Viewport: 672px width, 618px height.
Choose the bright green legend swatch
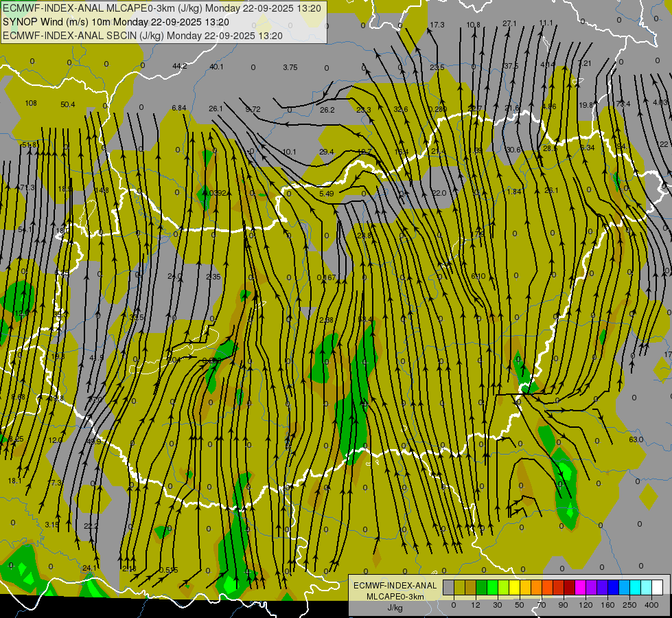pos(493,587)
